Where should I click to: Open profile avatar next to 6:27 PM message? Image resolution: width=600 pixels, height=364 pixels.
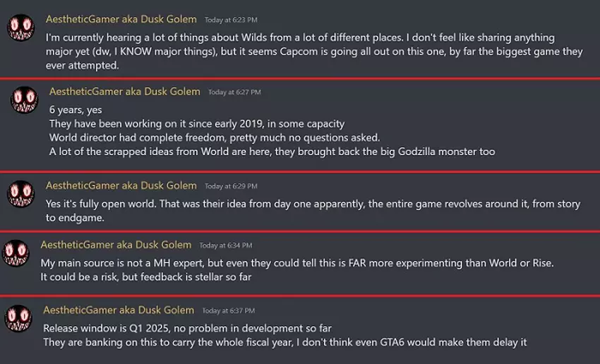[x=24, y=100]
